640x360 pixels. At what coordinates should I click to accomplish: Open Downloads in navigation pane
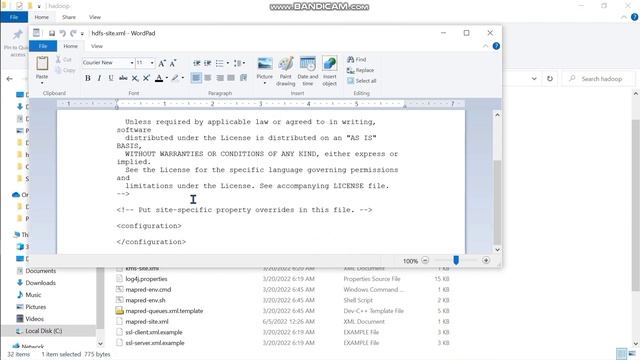tap(40, 283)
